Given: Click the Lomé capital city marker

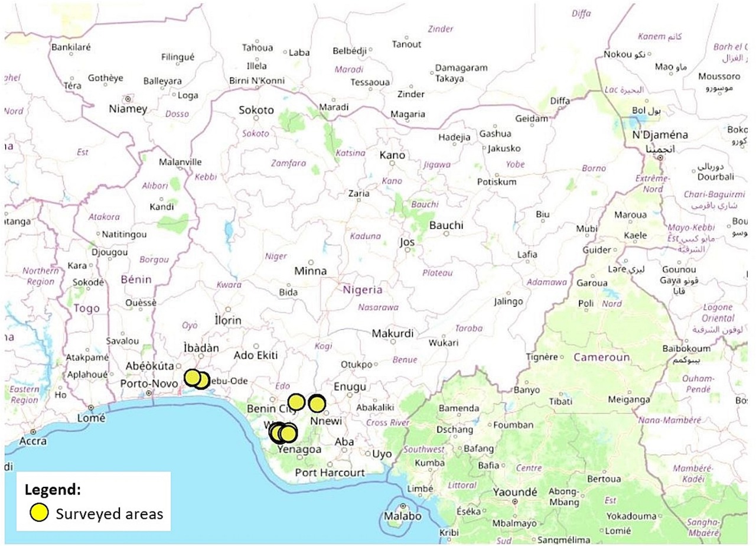Looking at the screenshot, I should pos(91,408).
